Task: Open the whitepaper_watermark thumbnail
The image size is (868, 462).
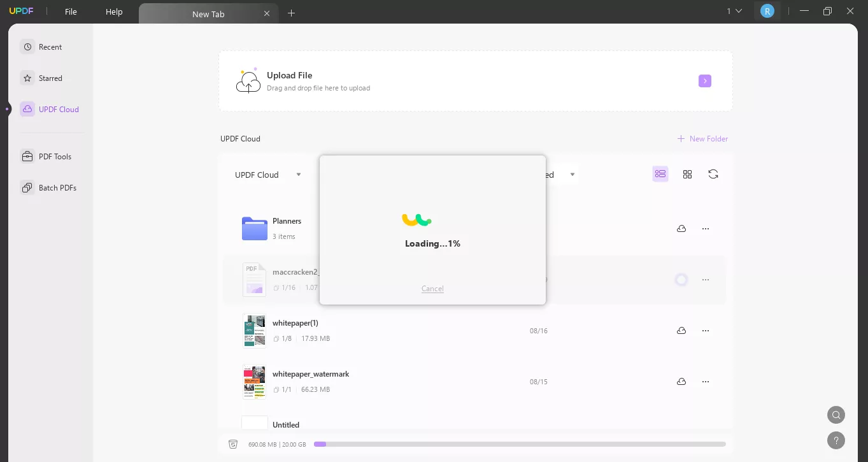Action: (255, 382)
